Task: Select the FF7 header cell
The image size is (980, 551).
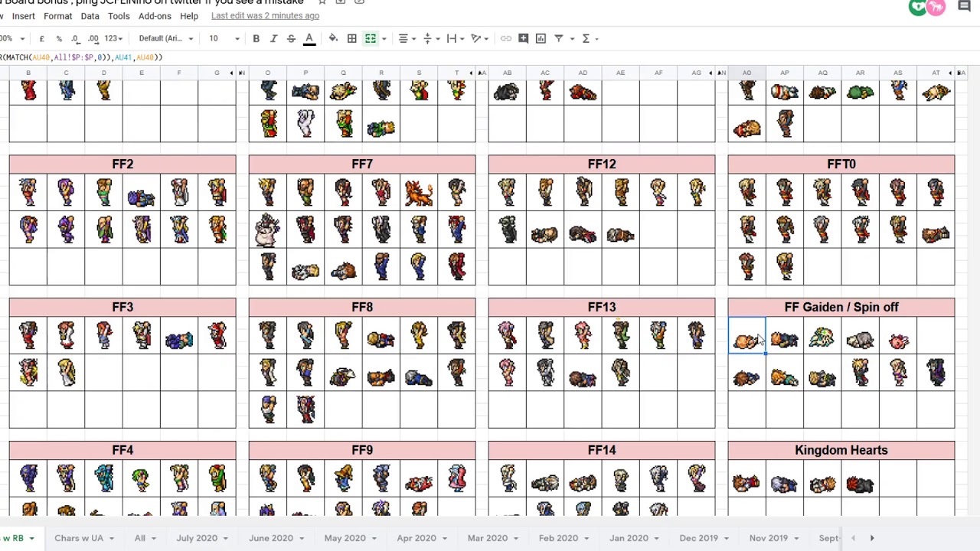Action: (x=362, y=164)
